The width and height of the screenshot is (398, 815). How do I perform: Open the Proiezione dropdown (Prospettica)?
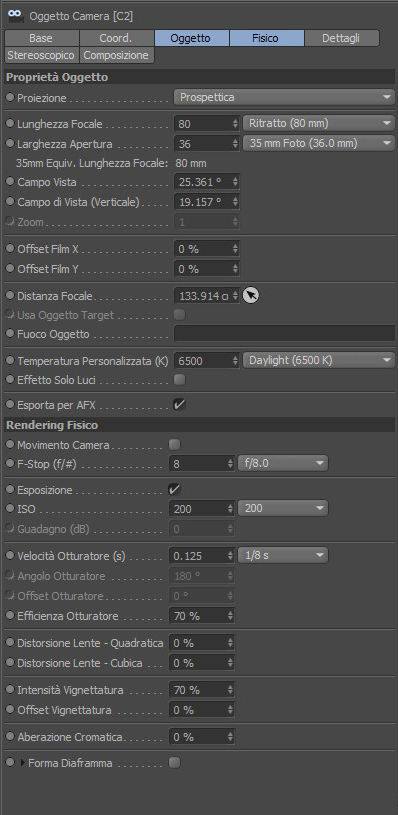coord(284,97)
